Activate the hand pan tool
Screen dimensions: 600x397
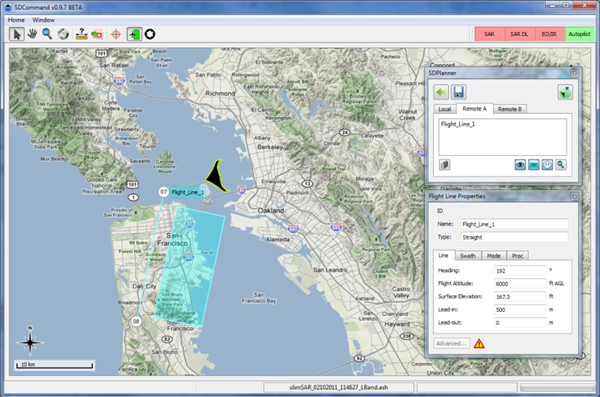[33, 34]
